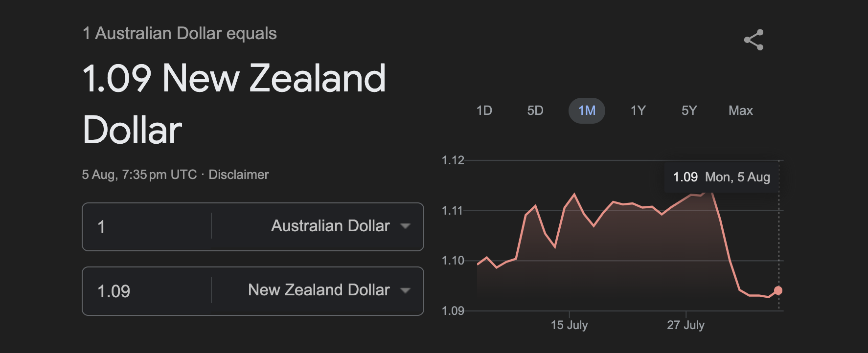
Task: Select the 5D time range
Action: point(535,110)
